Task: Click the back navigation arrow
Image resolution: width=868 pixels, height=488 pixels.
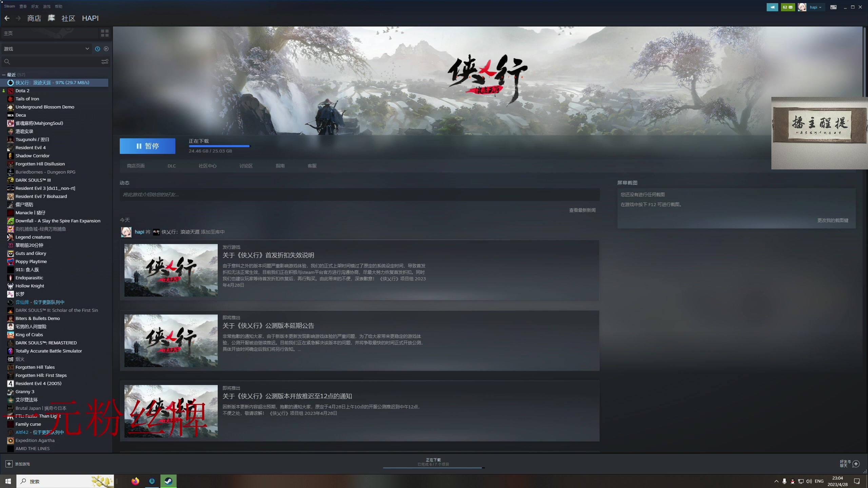Action: 7,18
